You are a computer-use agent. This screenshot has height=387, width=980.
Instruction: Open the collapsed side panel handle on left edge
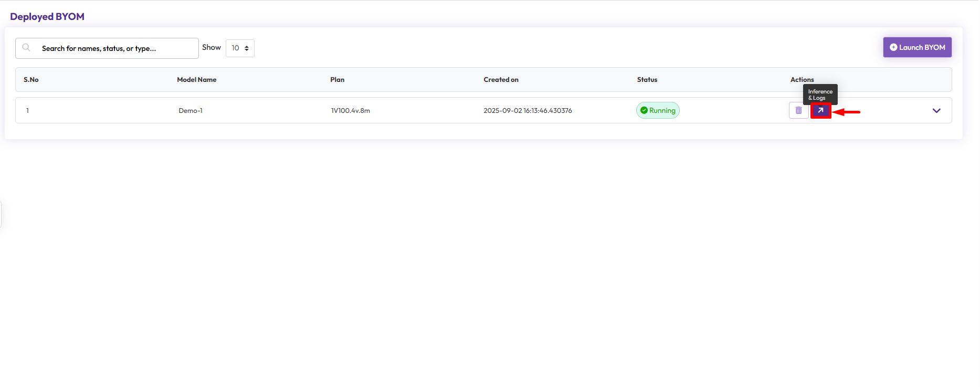(x=1, y=215)
